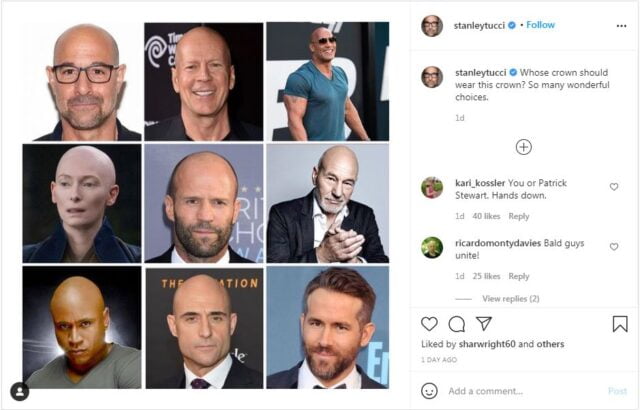
Task: Like kari_kossler's comment
Action: 614,187
